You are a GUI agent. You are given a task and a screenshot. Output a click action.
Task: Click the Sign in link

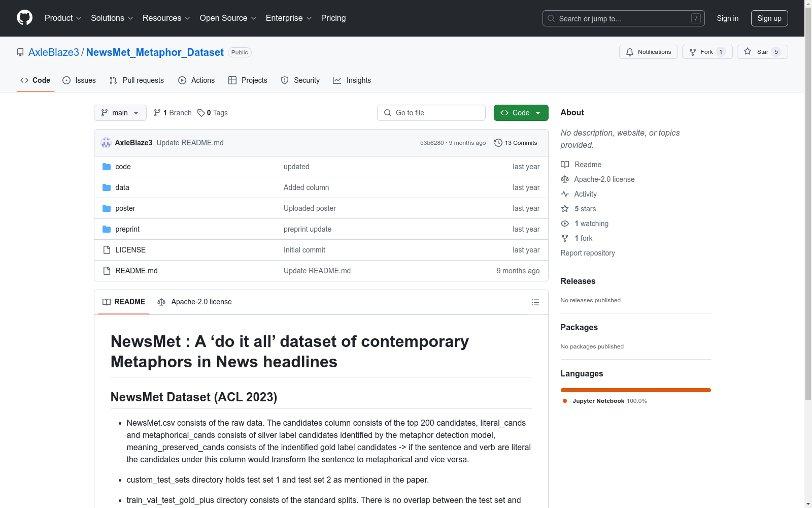point(728,18)
